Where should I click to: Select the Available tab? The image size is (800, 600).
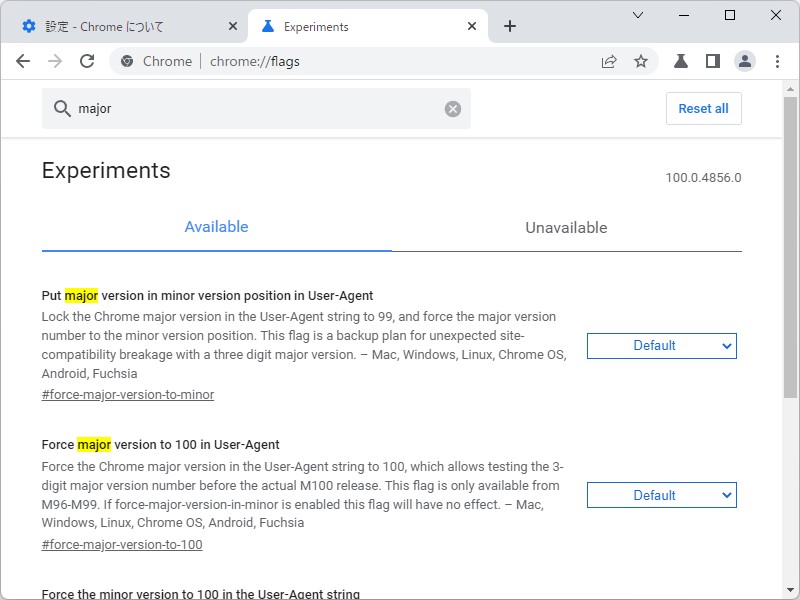(x=216, y=227)
